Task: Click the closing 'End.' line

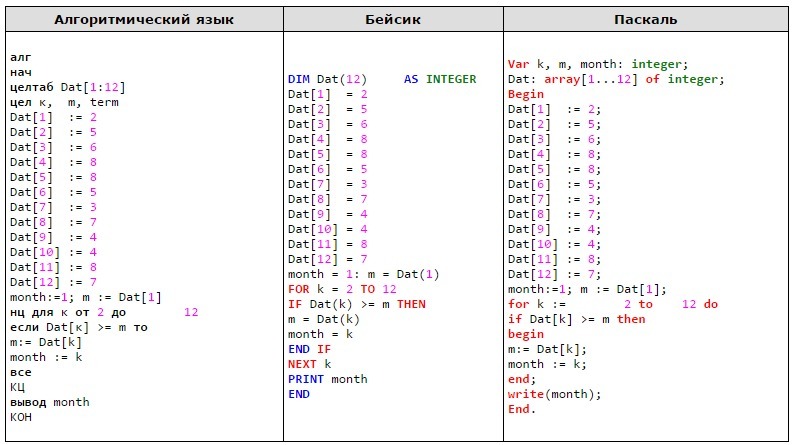Action: point(522,409)
